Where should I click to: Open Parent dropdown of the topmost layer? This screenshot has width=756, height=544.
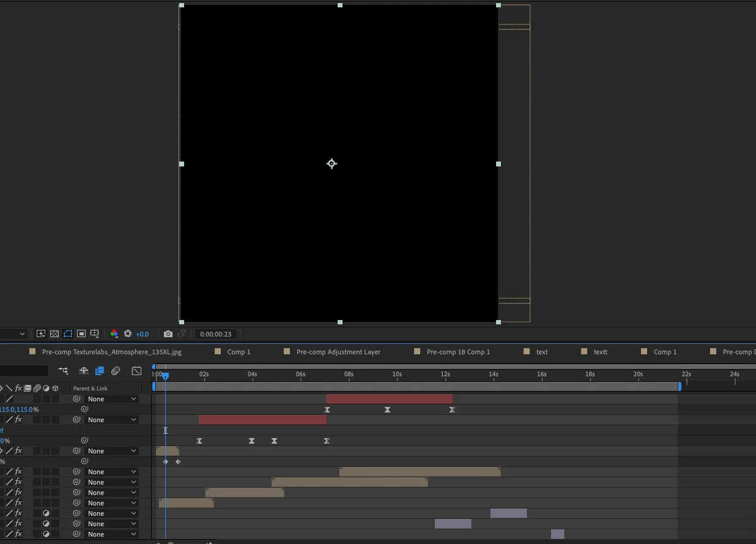pos(112,399)
